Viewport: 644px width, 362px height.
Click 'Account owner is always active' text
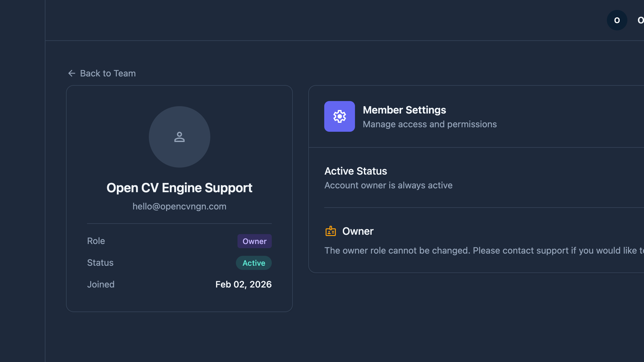click(x=388, y=185)
